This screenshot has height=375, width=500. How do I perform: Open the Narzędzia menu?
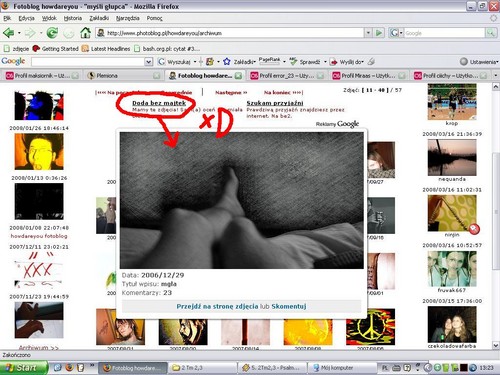click(x=128, y=18)
